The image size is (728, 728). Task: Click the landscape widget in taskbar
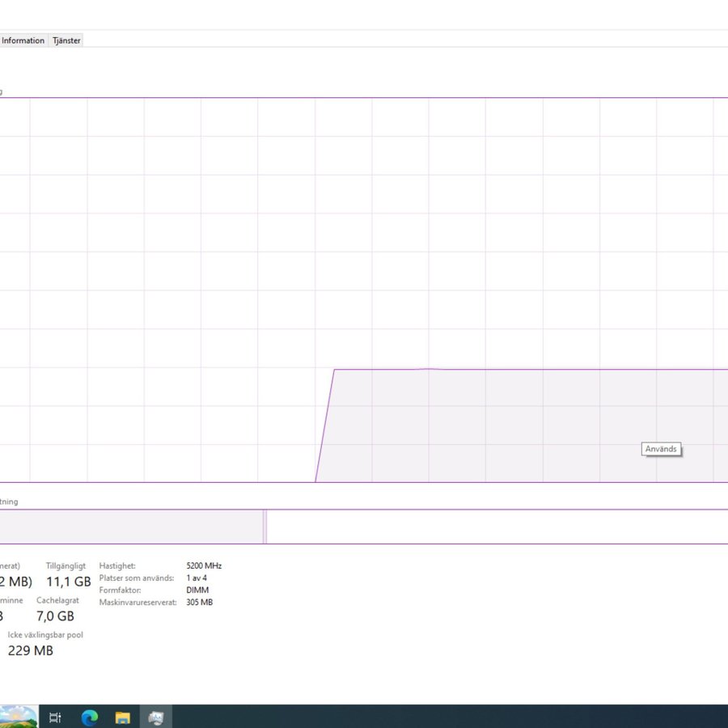(18, 717)
